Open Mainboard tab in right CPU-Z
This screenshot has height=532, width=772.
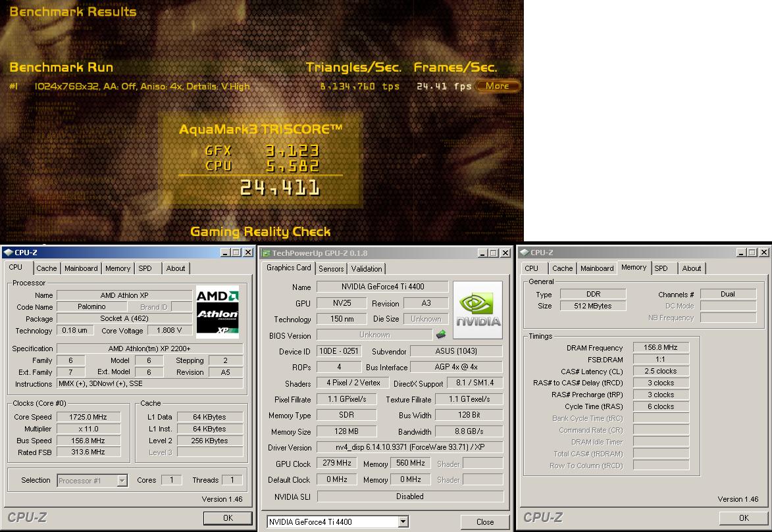(597, 268)
